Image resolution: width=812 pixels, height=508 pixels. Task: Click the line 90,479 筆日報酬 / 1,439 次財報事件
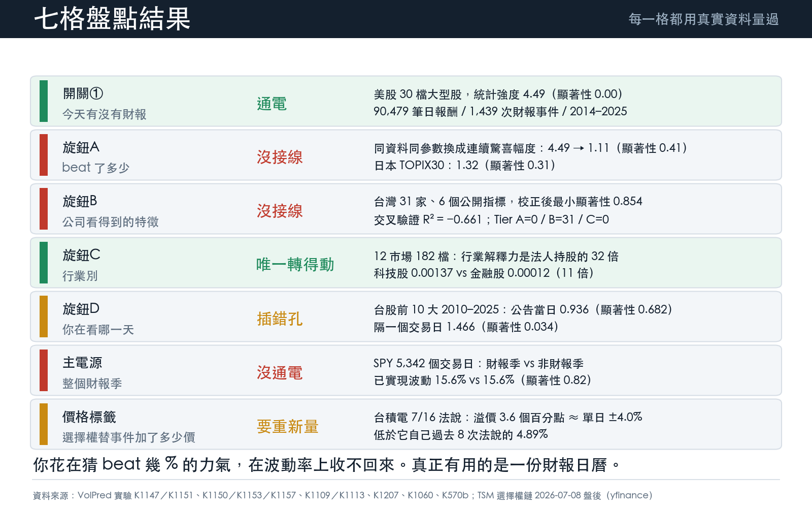500,111
